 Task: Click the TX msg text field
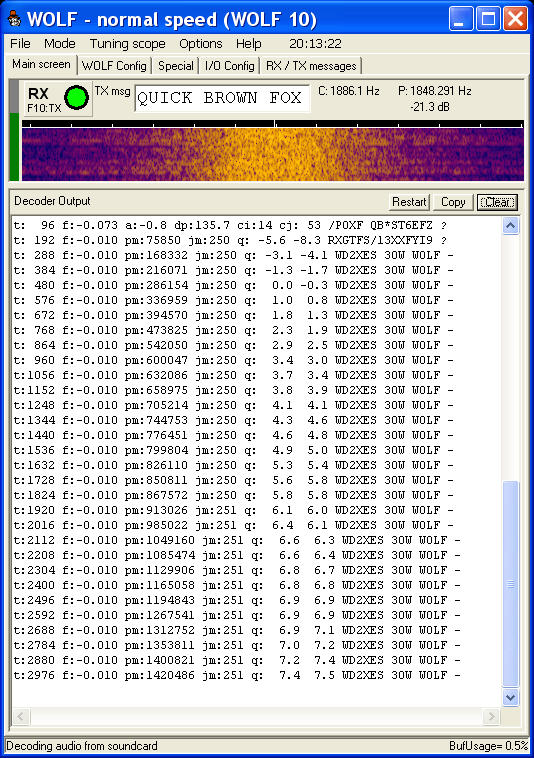pos(222,98)
